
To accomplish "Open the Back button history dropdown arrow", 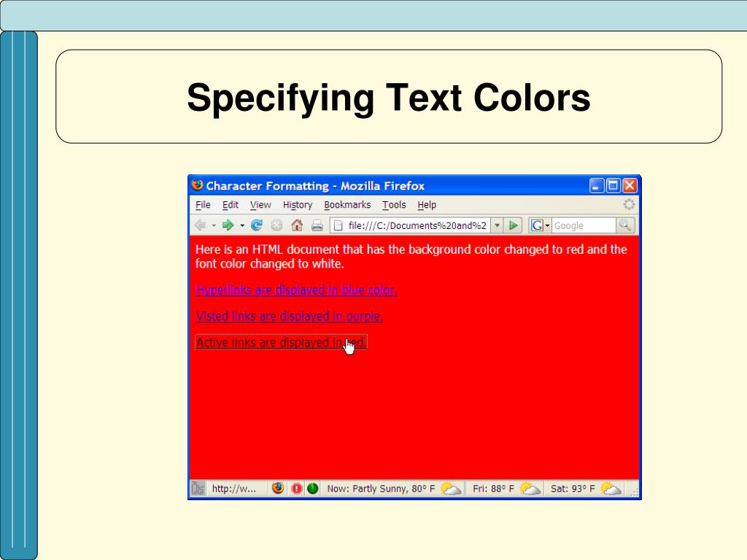I will click(214, 226).
